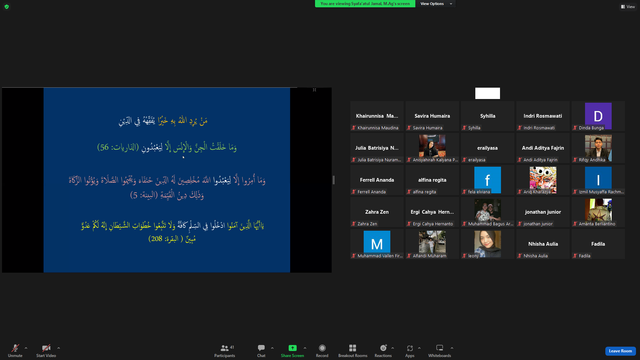Click the shared blue slide with Arabic verses
This screenshot has width=640, height=360.
coord(167,180)
